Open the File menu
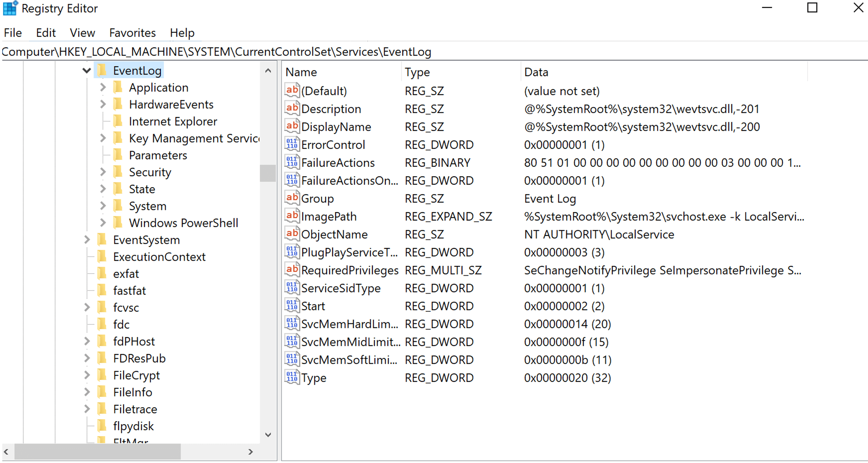 click(13, 33)
